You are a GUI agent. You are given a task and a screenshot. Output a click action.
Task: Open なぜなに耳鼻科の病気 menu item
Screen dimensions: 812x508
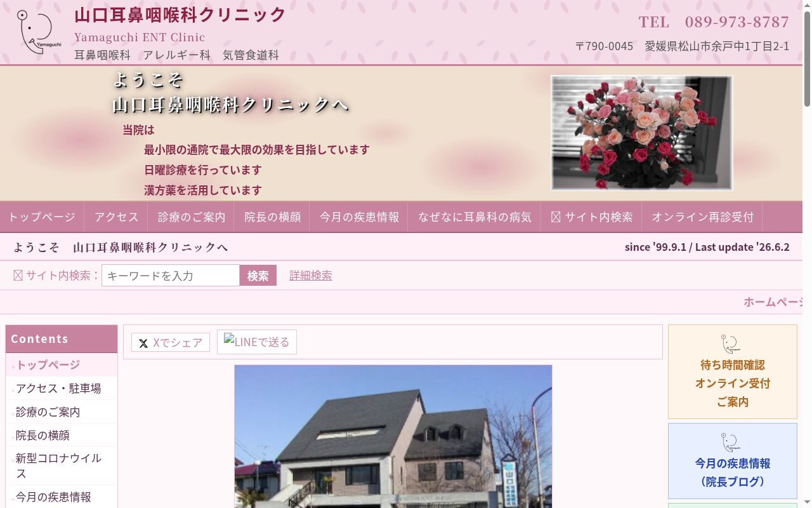(x=474, y=217)
